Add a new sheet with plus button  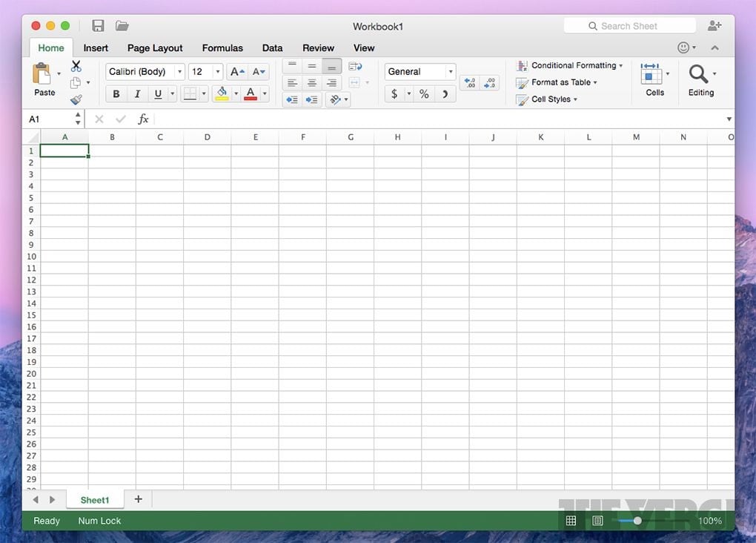click(138, 499)
